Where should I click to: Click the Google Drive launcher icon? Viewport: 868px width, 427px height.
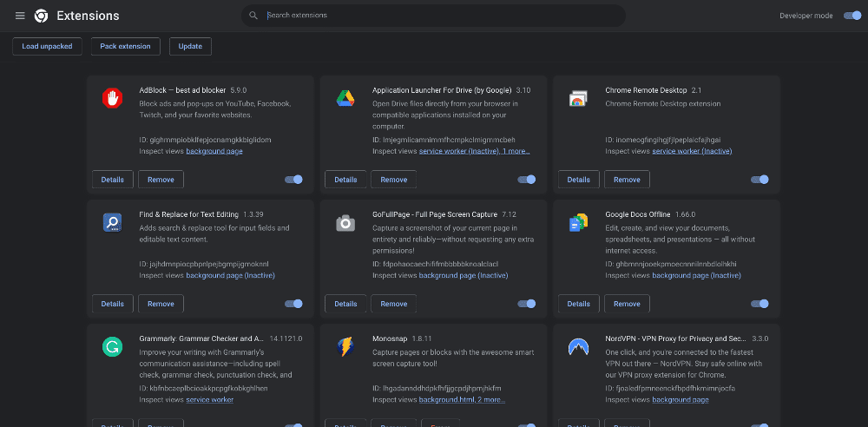tap(345, 99)
